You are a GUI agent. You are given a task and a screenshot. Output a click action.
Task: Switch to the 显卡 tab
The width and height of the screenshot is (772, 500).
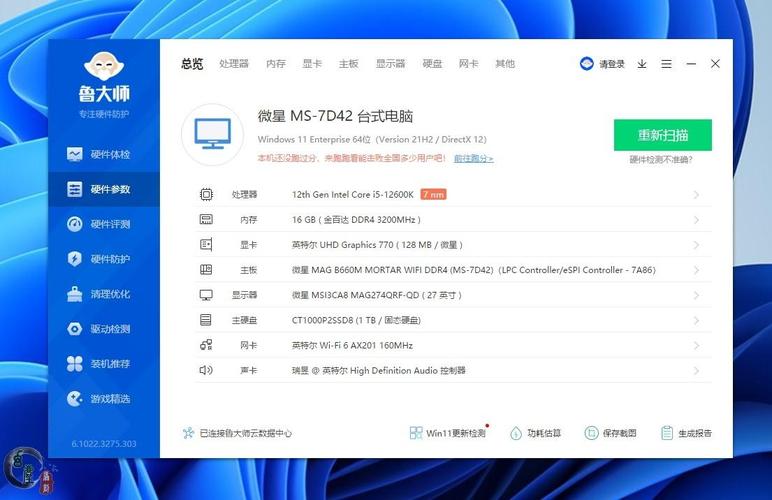312,63
